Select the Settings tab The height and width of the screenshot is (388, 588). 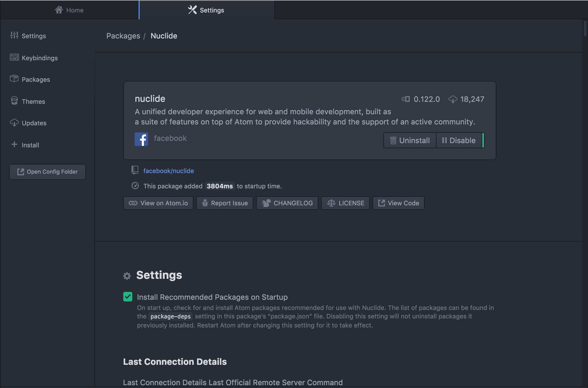point(206,10)
